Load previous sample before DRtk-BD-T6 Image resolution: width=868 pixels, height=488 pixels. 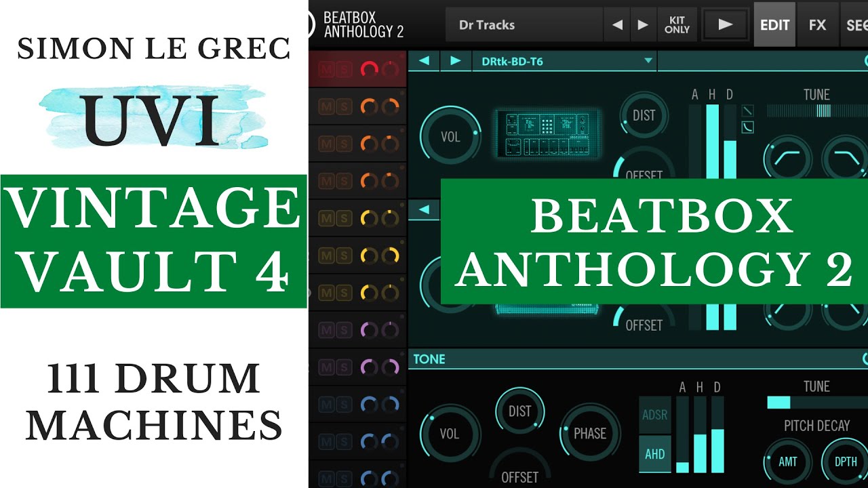(x=424, y=61)
